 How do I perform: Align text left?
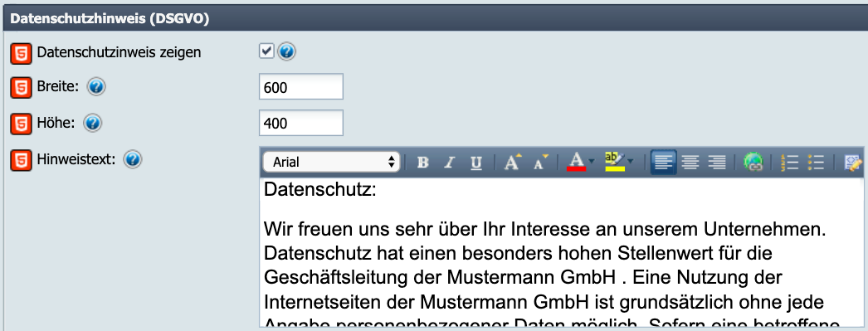(x=663, y=162)
